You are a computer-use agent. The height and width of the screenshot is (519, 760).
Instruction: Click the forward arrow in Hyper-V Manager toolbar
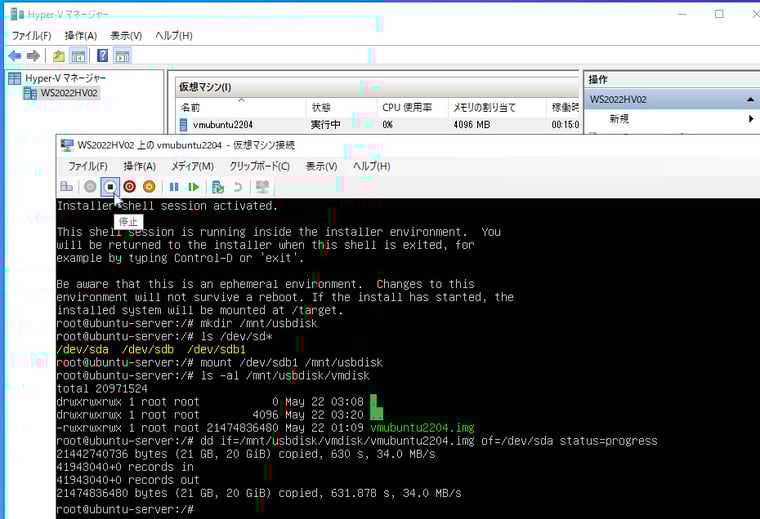[33, 56]
